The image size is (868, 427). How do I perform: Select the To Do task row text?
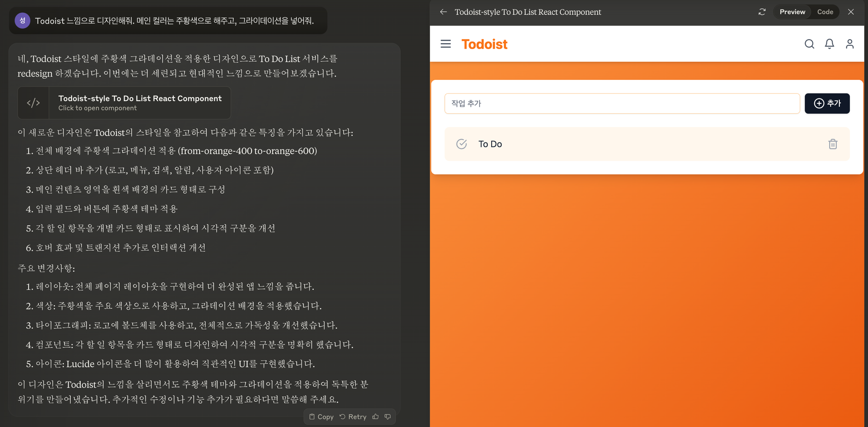click(x=490, y=144)
